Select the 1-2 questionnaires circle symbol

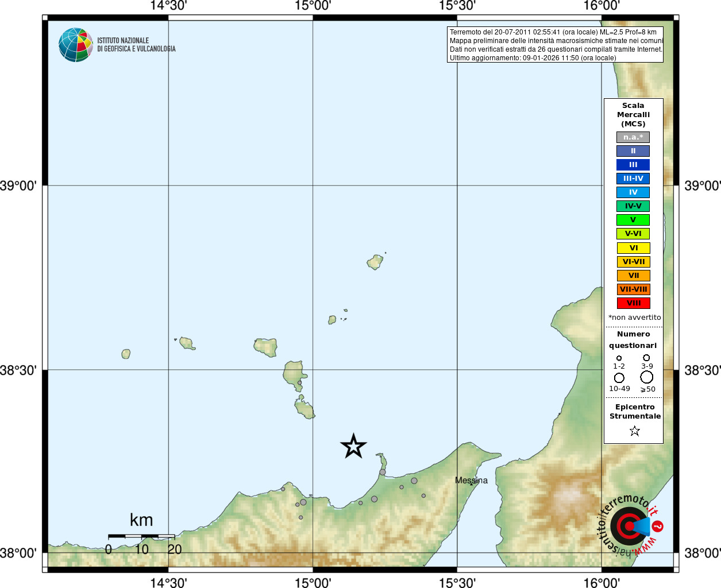(619, 358)
